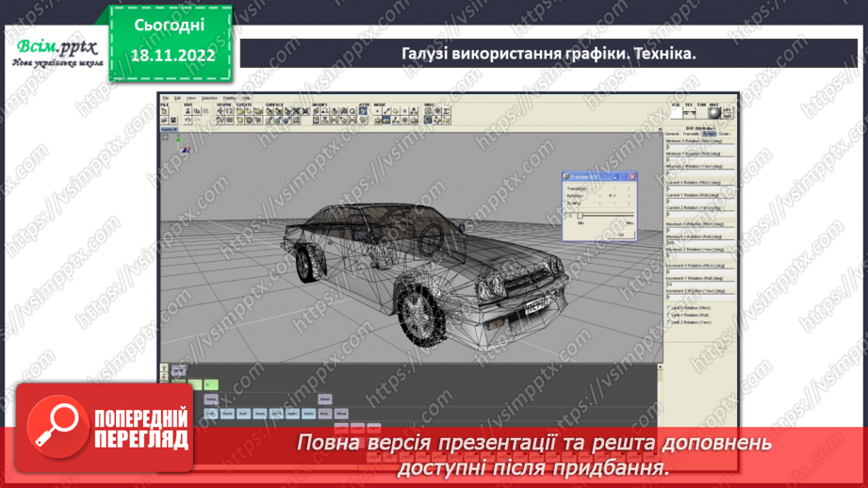Image resolution: width=868 pixels, height=488 pixels.
Task: Click the New file icon in FILE group
Action: 164,111
